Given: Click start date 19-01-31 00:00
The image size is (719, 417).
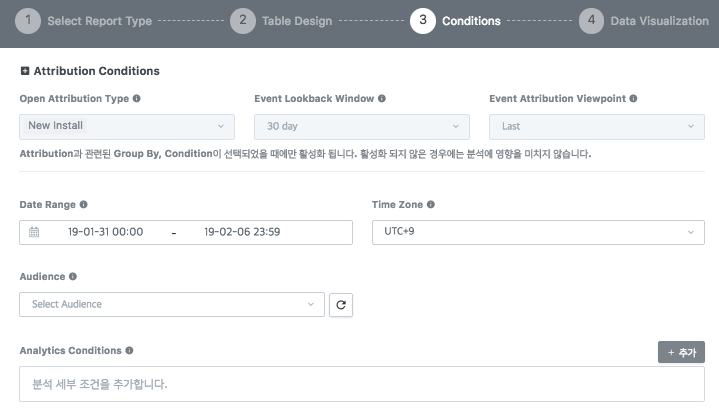Looking at the screenshot, I should 105,232.
